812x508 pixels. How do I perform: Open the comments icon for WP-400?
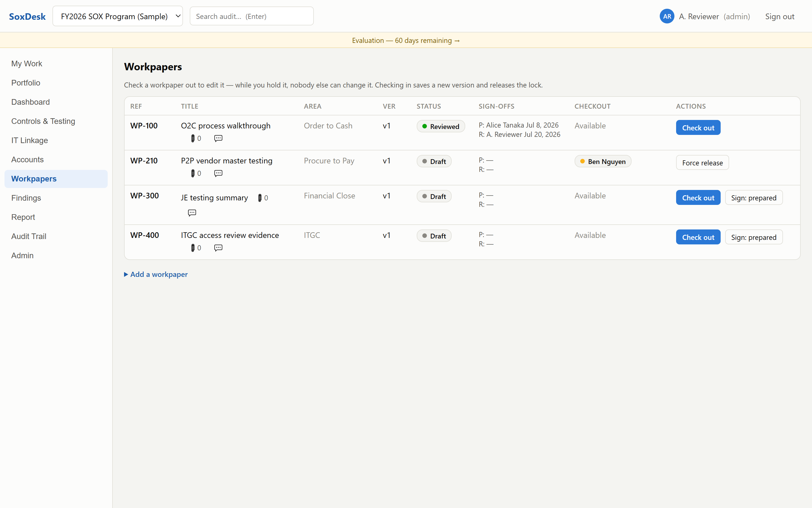point(218,248)
